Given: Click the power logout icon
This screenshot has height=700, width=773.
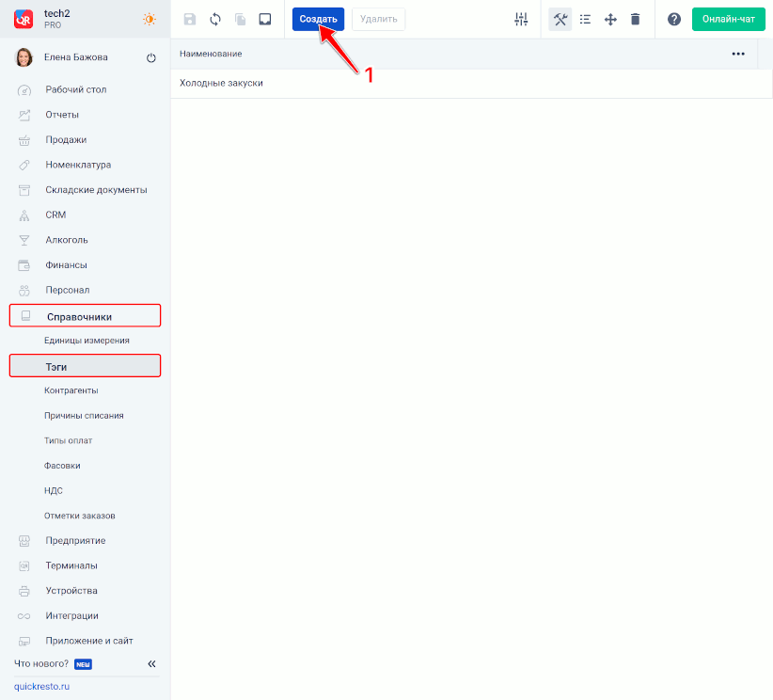Looking at the screenshot, I should (x=151, y=57).
